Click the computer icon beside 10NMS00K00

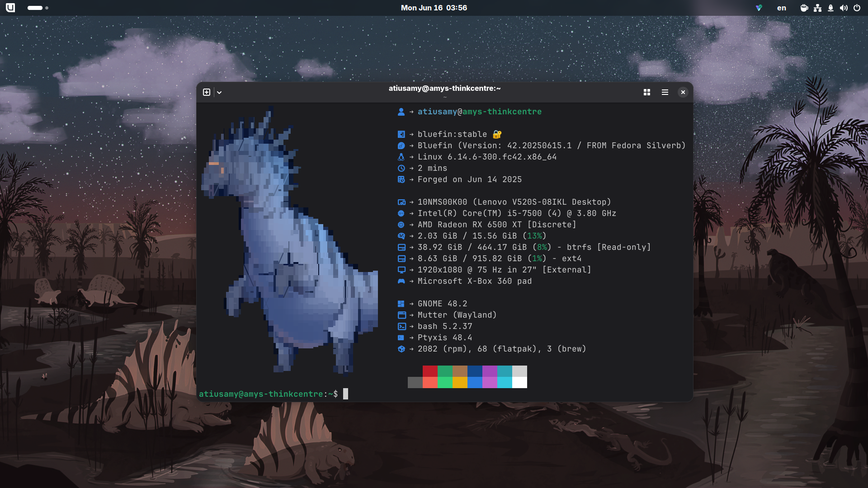click(x=401, y=202)
